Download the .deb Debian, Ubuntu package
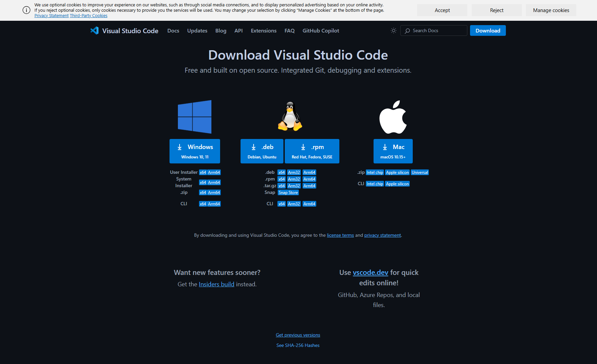The image size is (597, 364). click(x=262, y=151)
